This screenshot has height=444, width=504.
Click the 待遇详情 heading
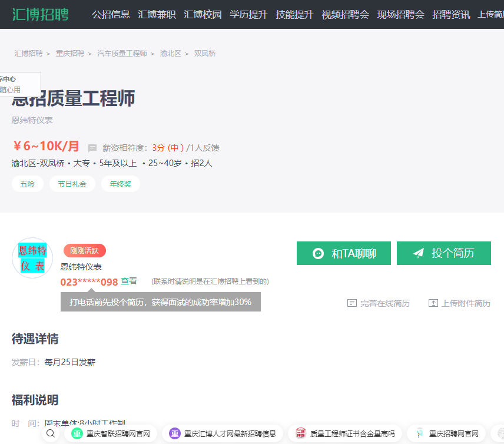pos(35,339)
